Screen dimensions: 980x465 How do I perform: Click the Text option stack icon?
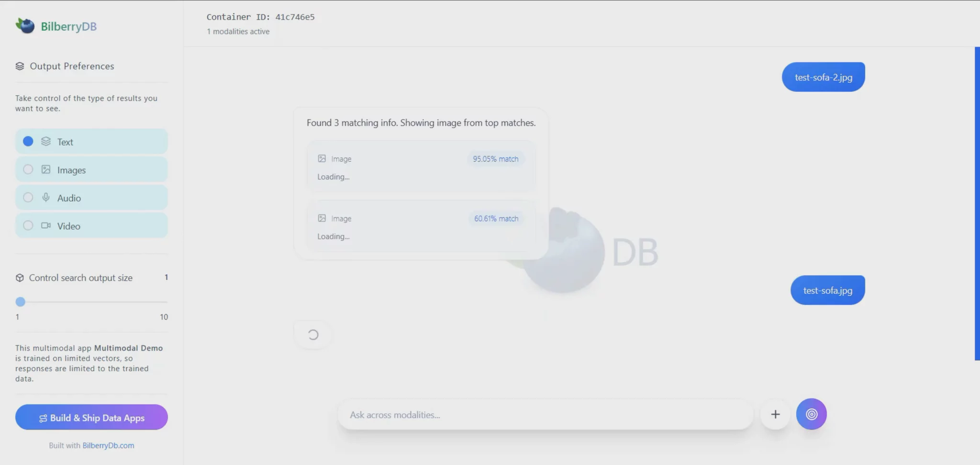click(x=46, y=141)
